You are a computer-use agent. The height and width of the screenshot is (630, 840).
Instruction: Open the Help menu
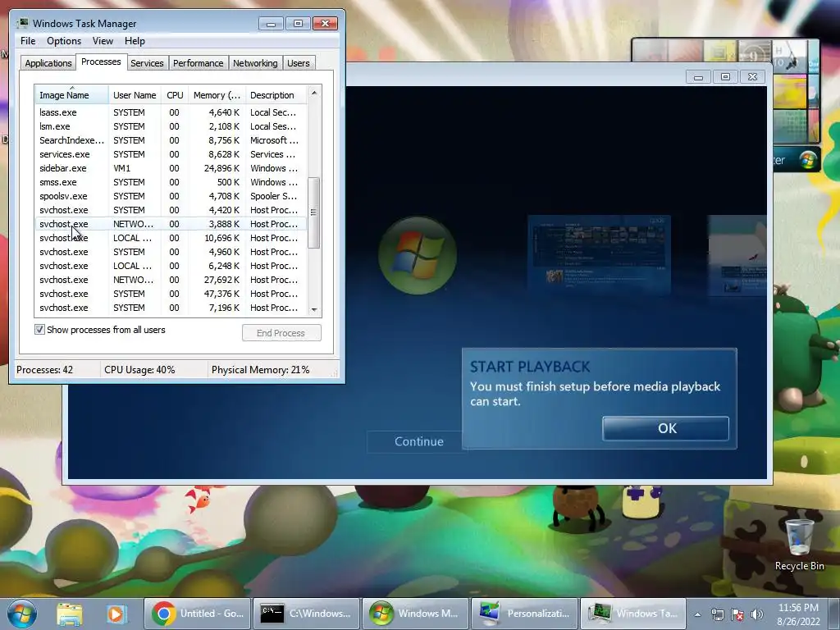click(135, 41)
